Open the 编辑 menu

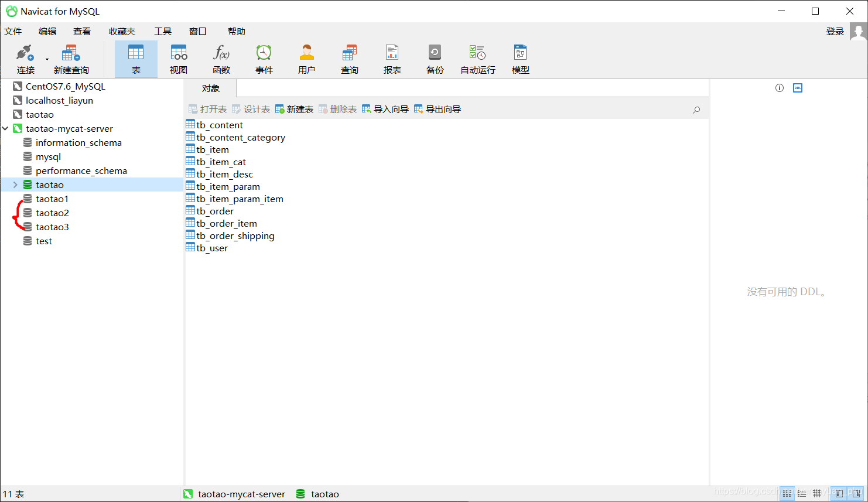(x=47, y=32)
